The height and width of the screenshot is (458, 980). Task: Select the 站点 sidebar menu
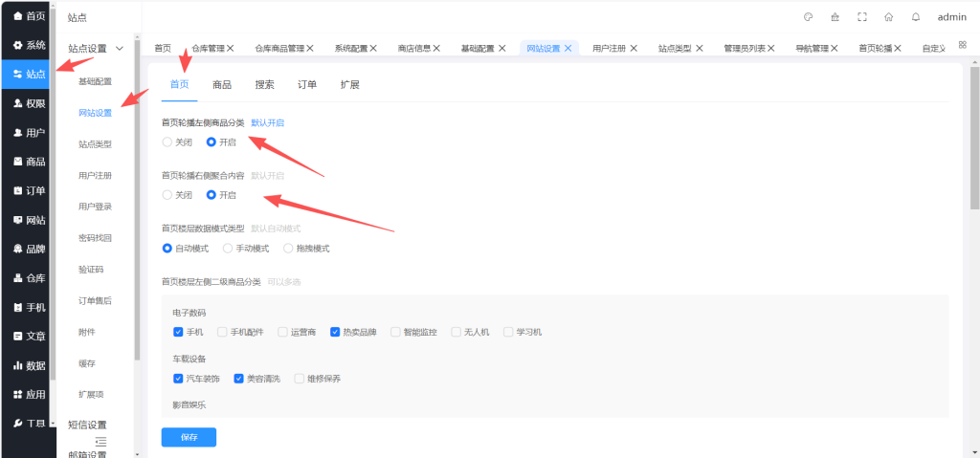(28, 75)
